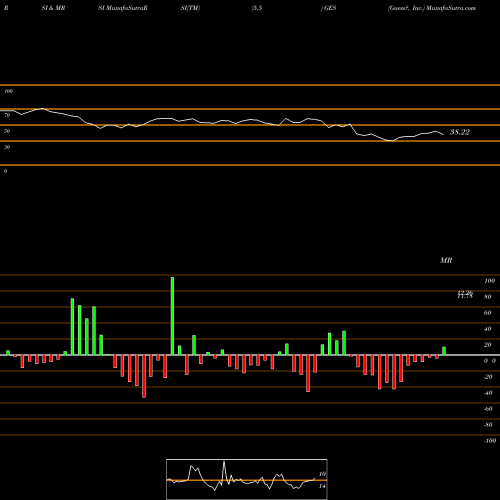Viewport: 500px width, 500px height.
Task: Click the 70 level label on RSI axis
Action: pos(7,115)
